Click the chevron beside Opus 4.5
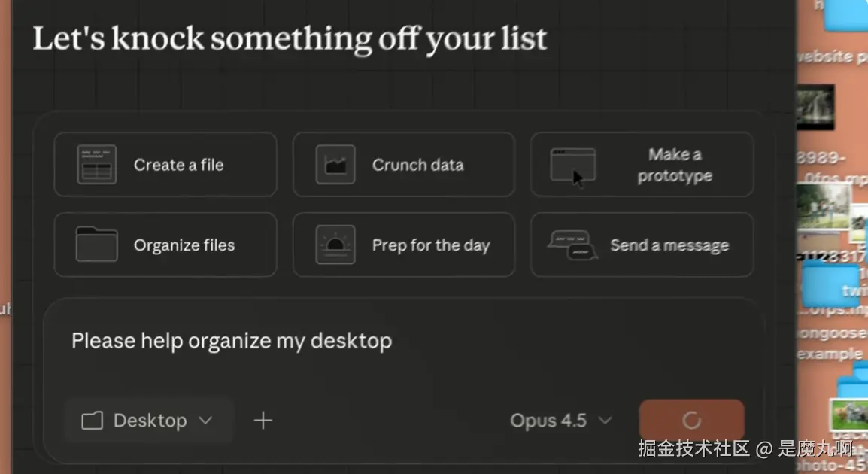 point(605,421)
